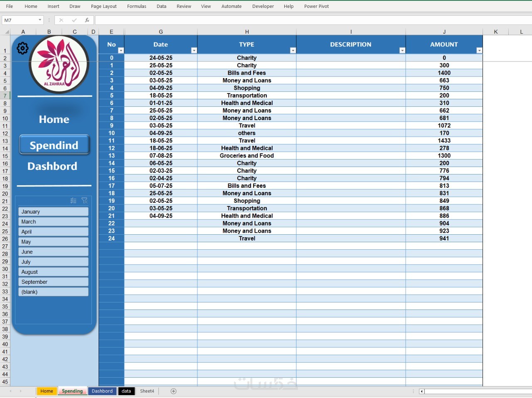Add a new sheet with the plus icon
This screenshot has height=398, width=532.
tap(174, 391)
